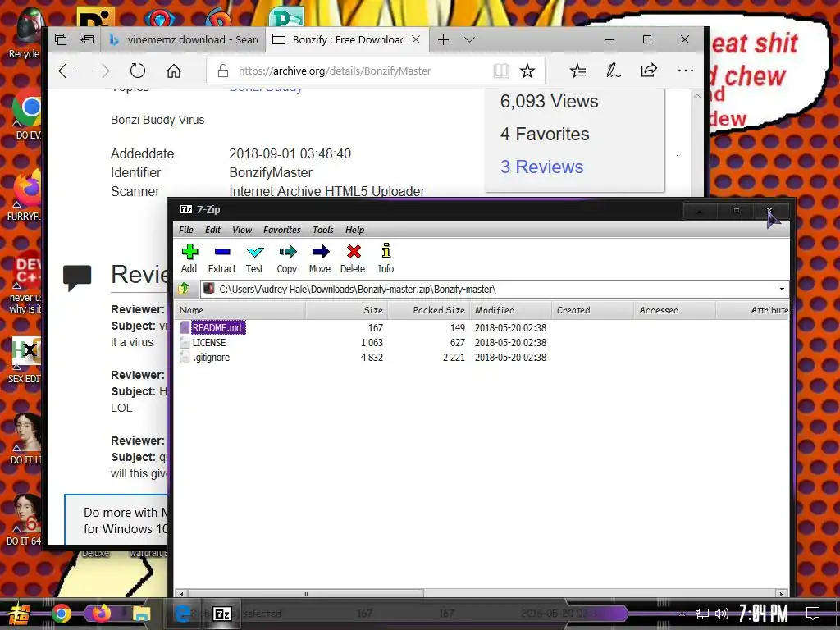Click the Dev-C++ desktop shortcut

(25, 283)
